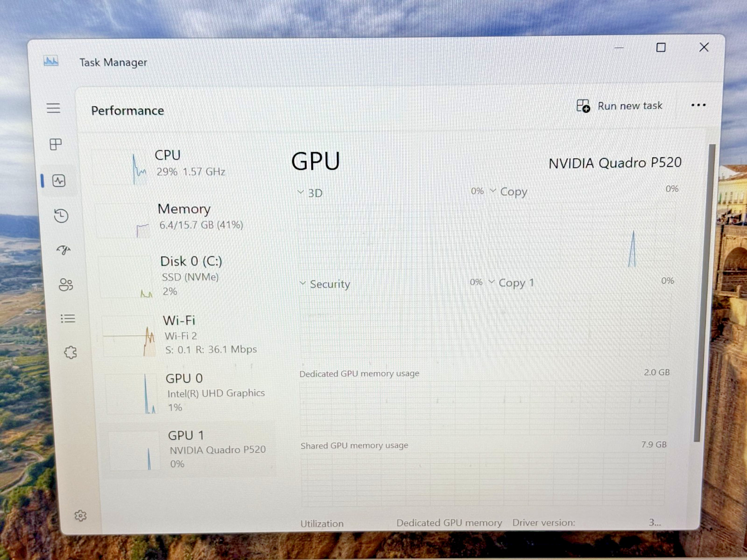Click the Wi-Fi mini graph thumbnail
The width and height of the screenshot is (747, 560).
[129, 336]
